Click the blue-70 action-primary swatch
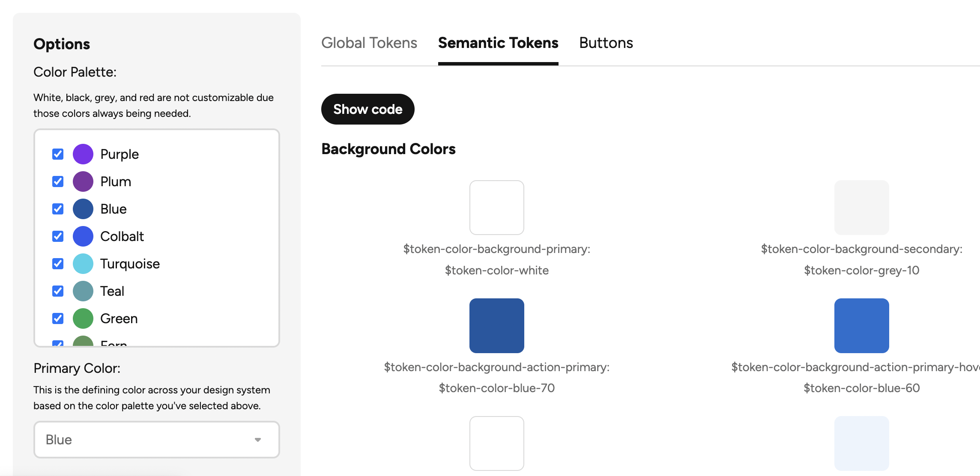The image size is (980, 476). [x=497, y=326]
